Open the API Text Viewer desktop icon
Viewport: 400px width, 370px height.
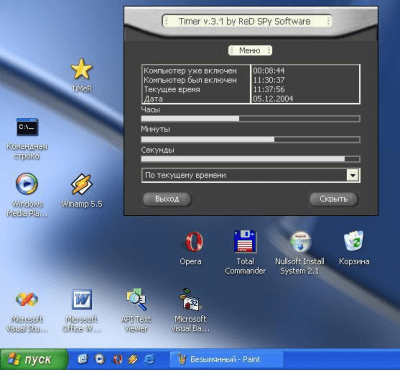[136, 299]
